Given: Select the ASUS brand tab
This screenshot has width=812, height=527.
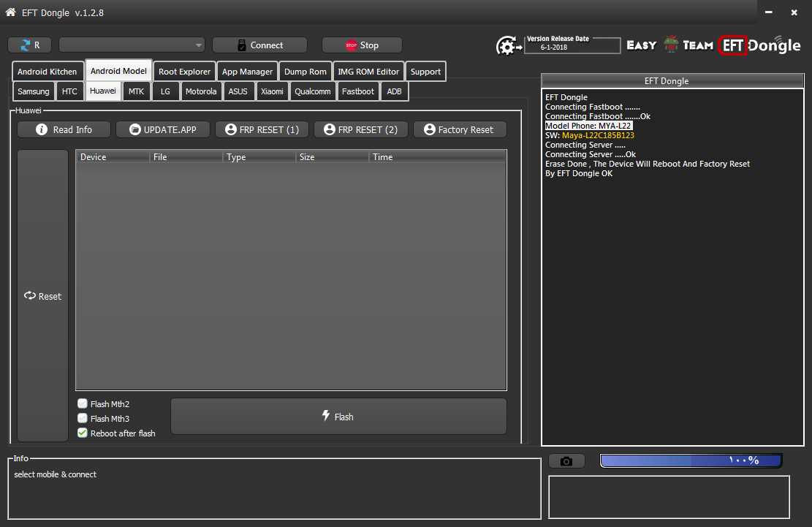Looking at the screenshot, I should click(238, 91).
